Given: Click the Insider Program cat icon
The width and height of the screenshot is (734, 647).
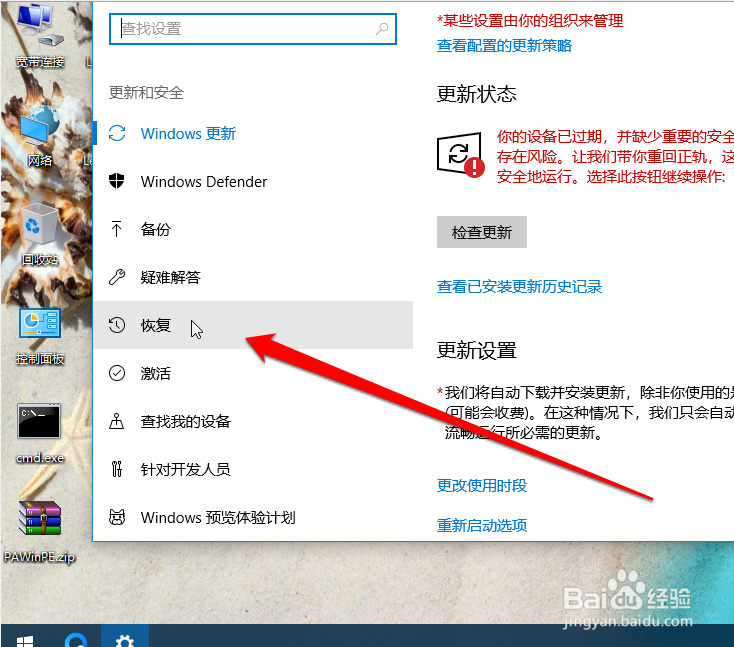Looking at the screenshot, I should coord(117,517).
